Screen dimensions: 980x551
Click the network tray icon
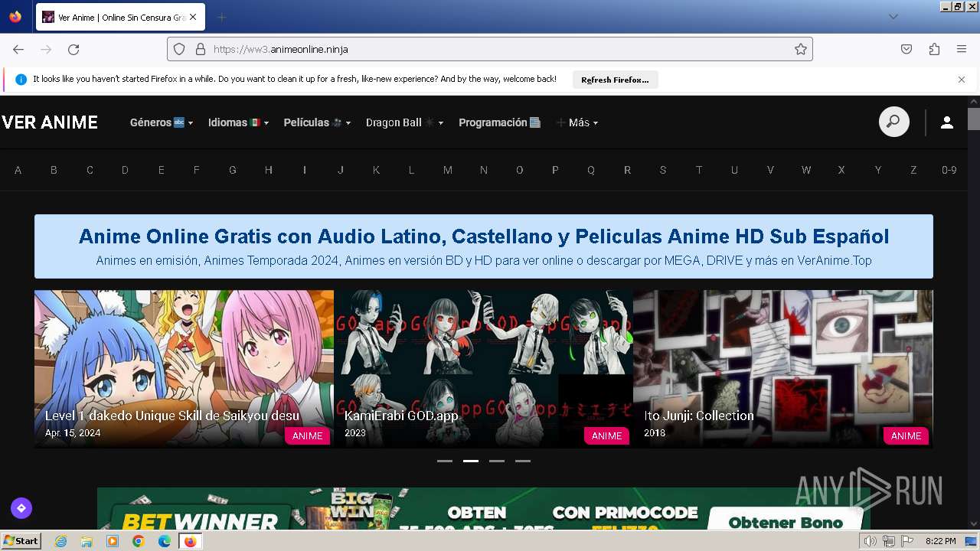click(889, 541)
